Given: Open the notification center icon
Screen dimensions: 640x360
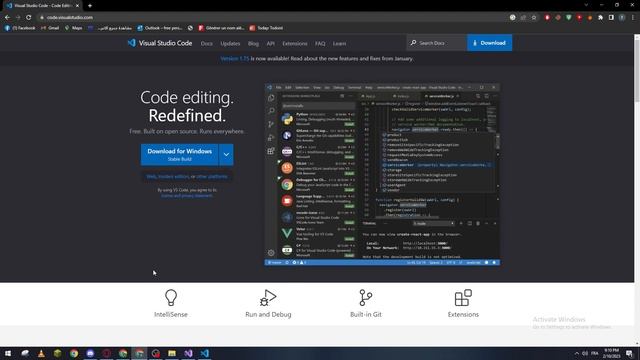Looking at the screenshot, I should tap(630, 353).
